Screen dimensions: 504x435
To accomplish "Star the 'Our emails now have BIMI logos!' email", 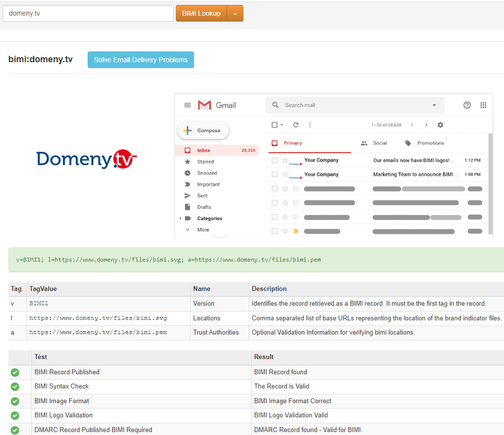I will click(285, 160).
